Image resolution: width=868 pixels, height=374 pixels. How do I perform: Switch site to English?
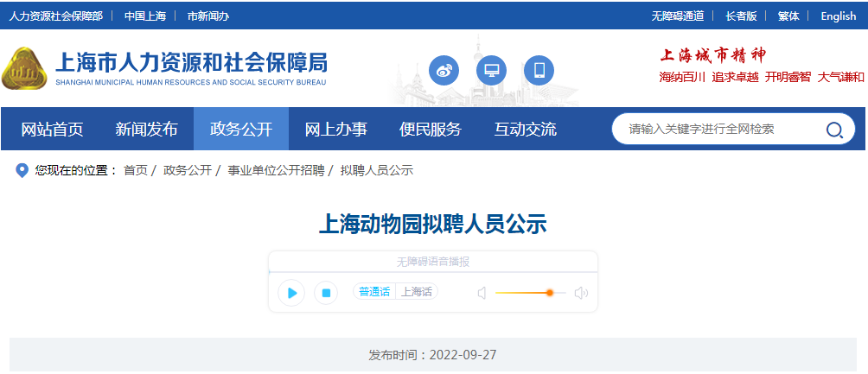pyautogui.click(x=838, y=16)
